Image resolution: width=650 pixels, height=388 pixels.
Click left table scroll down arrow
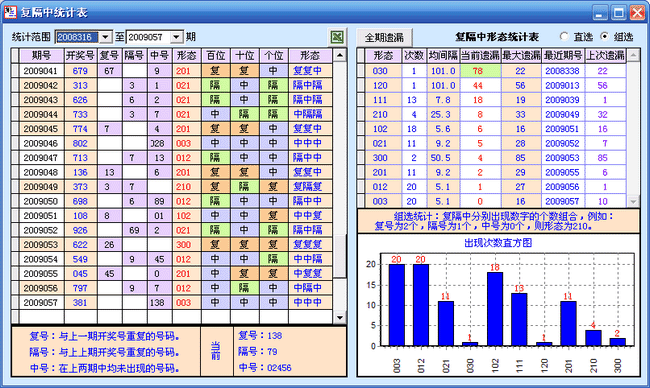tap(340, 317)
